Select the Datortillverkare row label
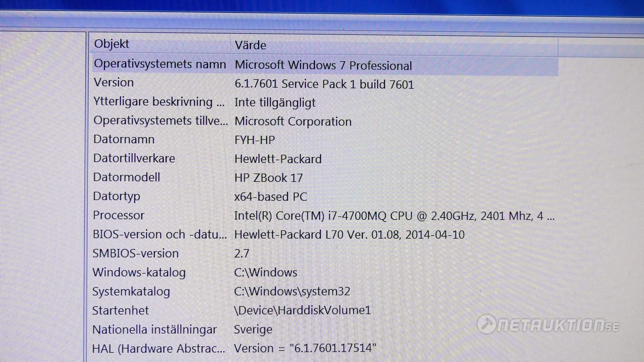 134,158
